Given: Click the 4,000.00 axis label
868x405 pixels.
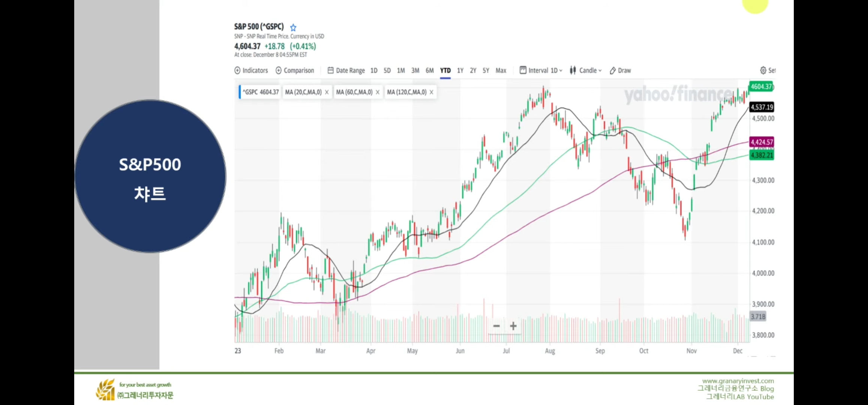Looking at the screenshot, I should (763, 273).
